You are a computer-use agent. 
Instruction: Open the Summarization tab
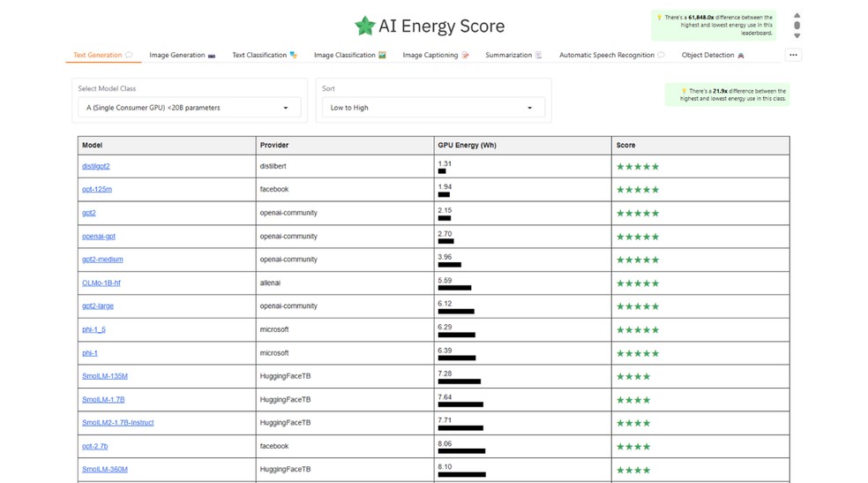point(513,56)
